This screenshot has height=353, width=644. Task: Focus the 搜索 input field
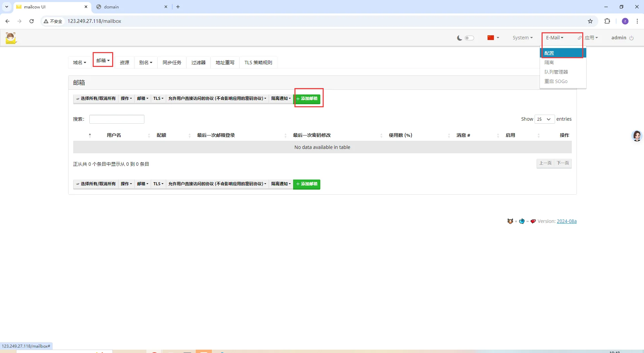point(117,119)
